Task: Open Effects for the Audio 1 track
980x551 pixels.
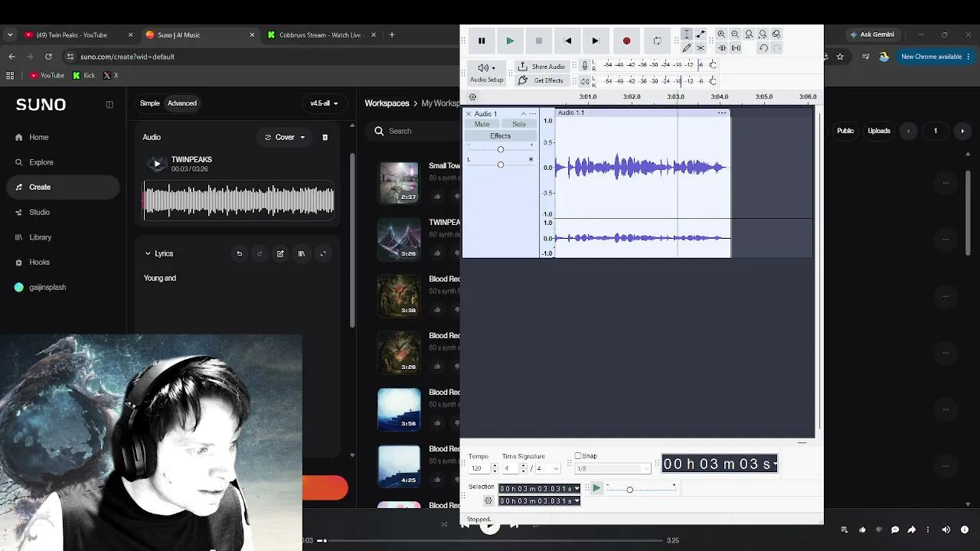Action: 501,136
